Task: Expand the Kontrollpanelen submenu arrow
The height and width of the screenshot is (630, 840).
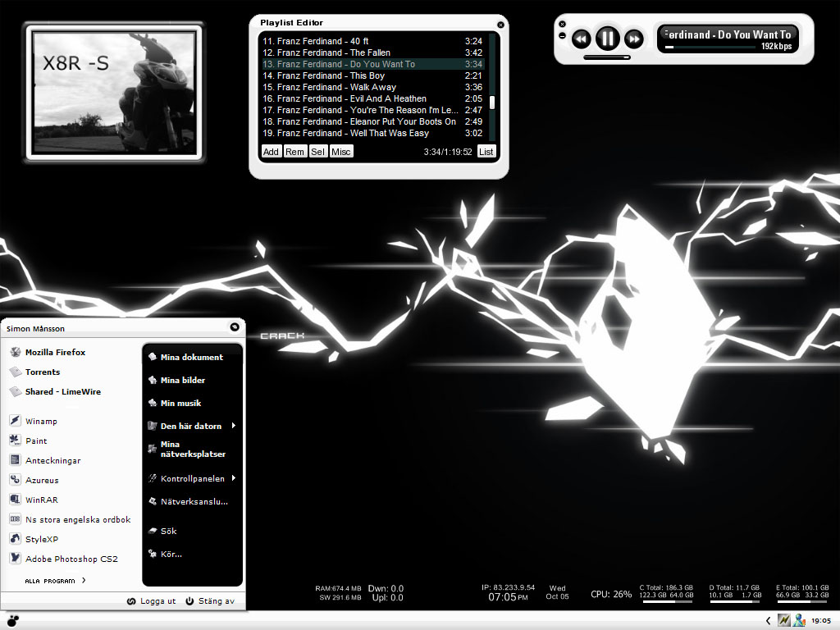Action: tap(234, 478)
